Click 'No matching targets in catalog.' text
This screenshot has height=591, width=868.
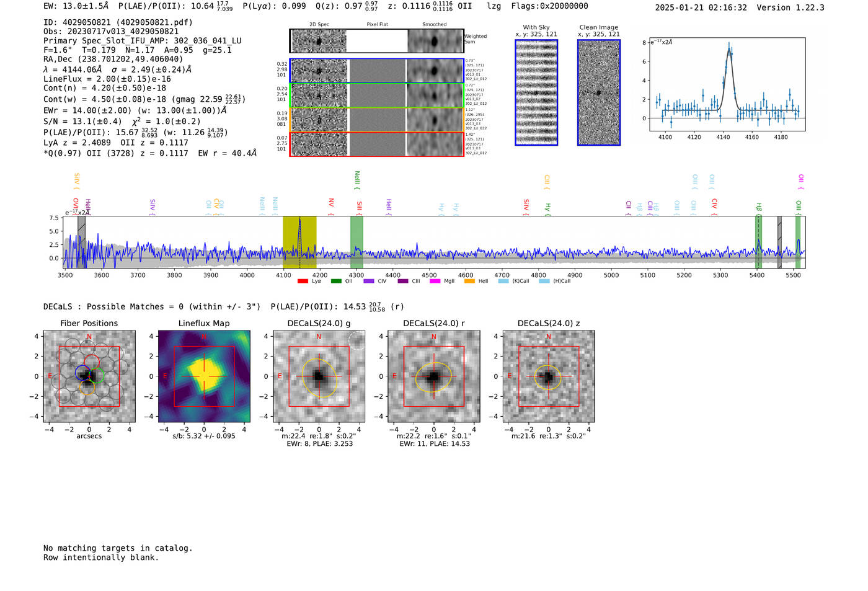coord(118,548)
